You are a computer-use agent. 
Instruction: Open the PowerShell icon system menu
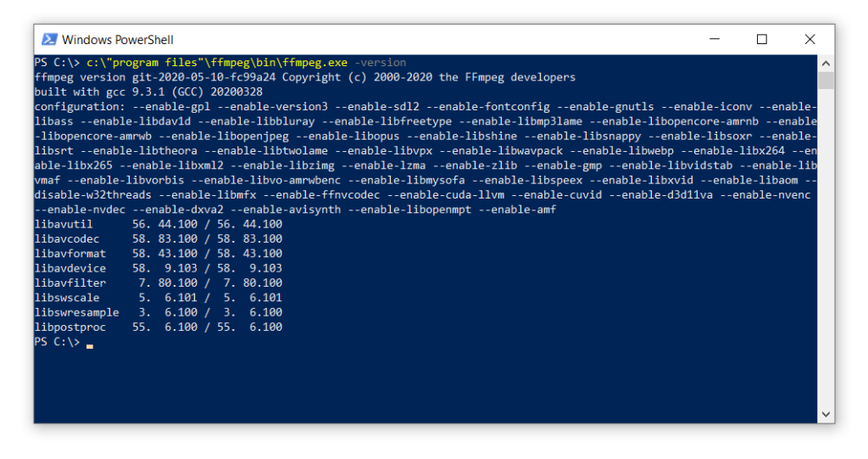tap(49, 39)
